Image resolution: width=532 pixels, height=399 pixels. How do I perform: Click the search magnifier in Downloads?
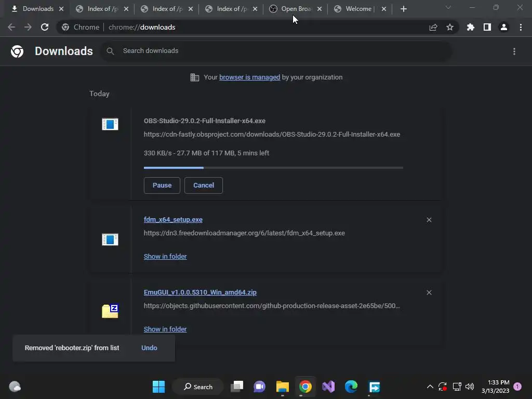(110, 51)
